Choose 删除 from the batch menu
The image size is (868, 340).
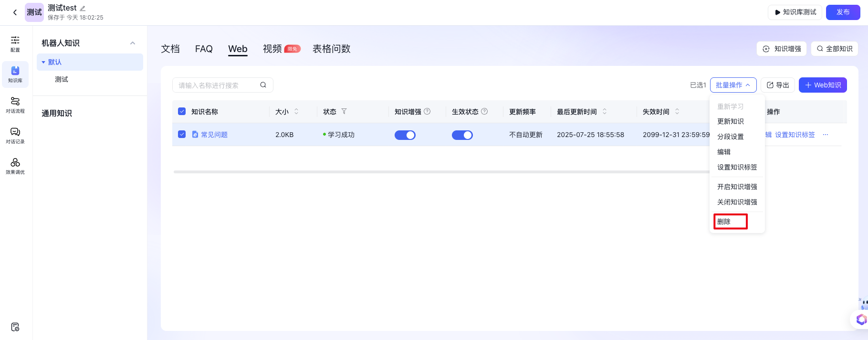(730, 222)
